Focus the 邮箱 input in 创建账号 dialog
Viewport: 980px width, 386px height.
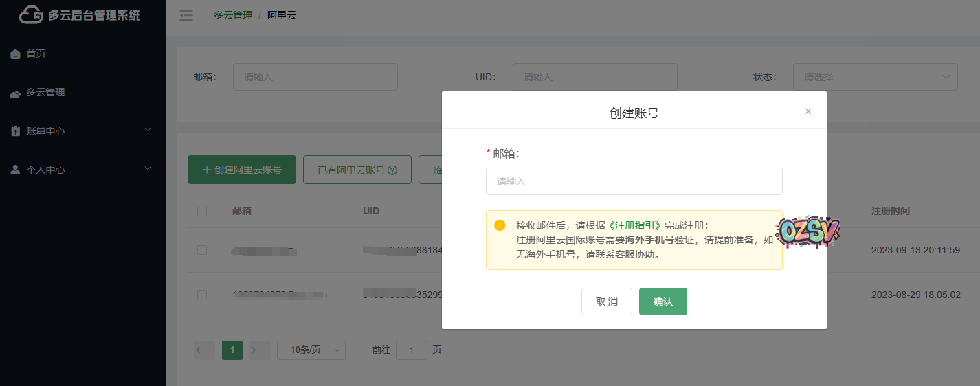coord(634,181)
